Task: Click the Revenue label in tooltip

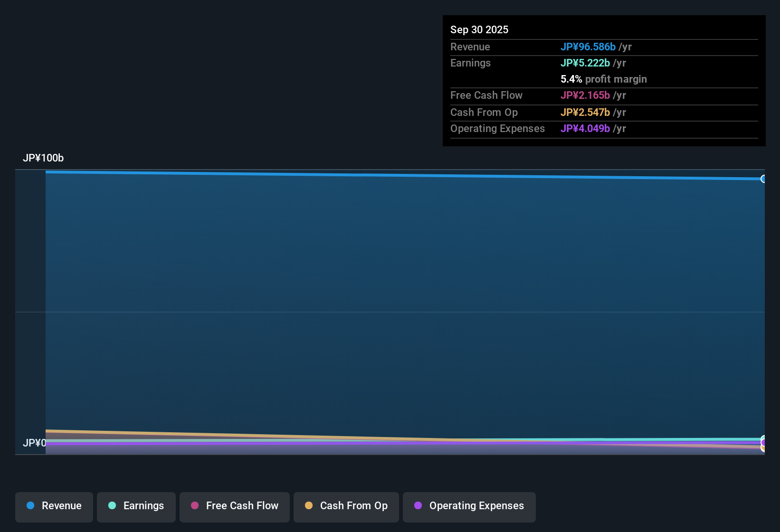Action: pos(470,47)
